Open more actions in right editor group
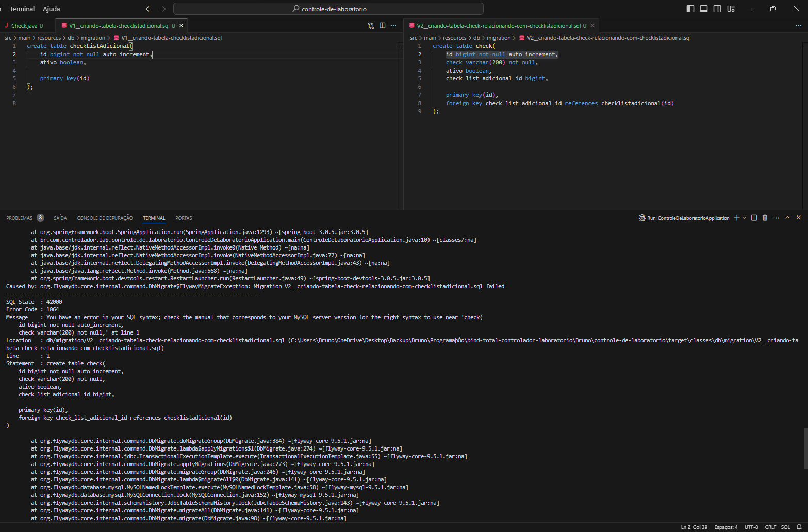The height and width of the screenshot is (532, 808). [x=799, y=25]
